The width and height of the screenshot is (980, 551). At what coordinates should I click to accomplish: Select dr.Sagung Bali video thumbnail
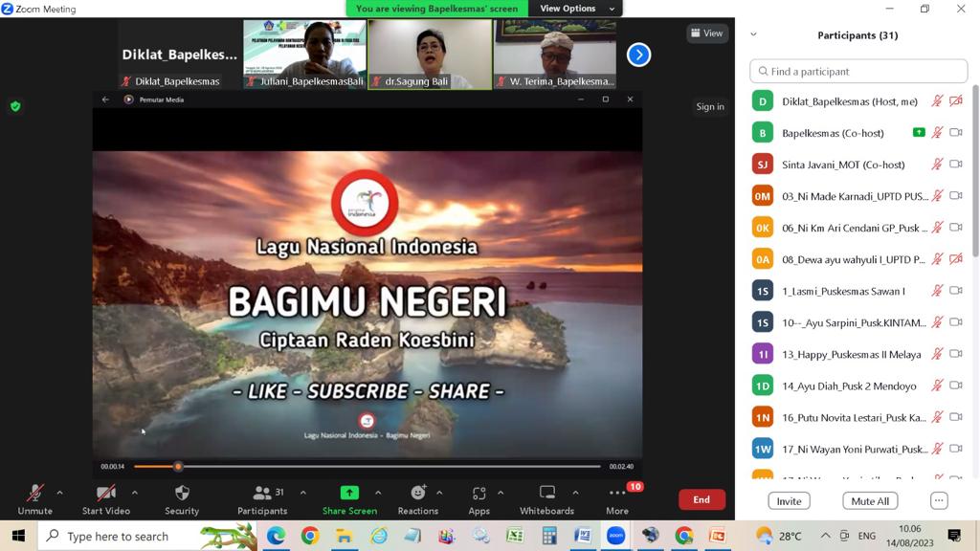[430, 55]
